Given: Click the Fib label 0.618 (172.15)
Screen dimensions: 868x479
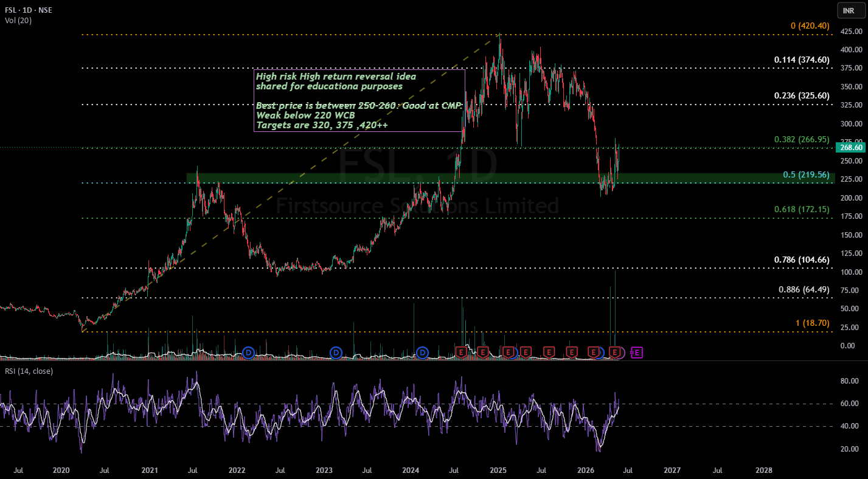Looking at the screenshot, I should pyautogui.click(x=802, y=209).
